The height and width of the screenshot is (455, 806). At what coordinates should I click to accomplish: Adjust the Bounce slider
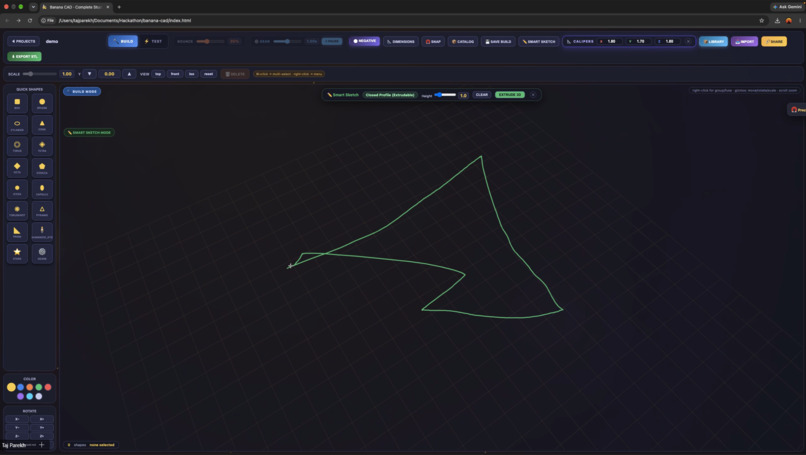tap(210, 41)
